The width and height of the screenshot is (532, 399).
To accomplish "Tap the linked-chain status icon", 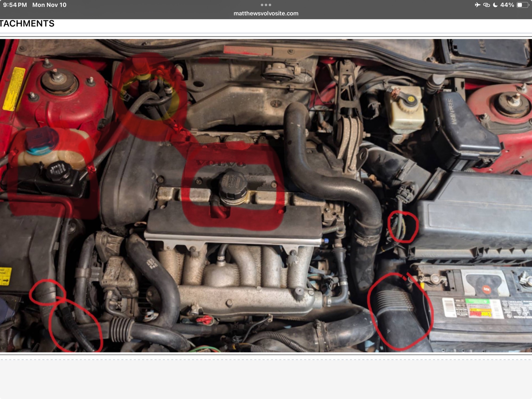I will pyautogui.click(x=486, y=5).
